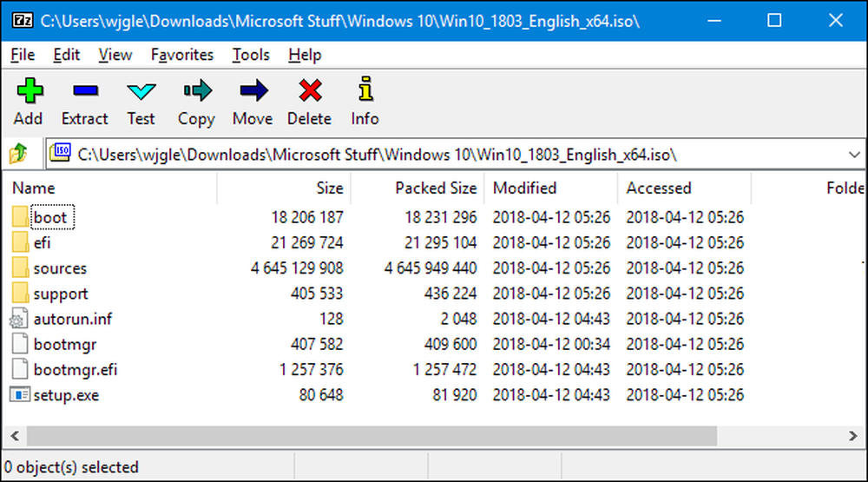The width and height of the screenshot is (868, 482).
Task: Click the size value 21 269 724
Action: (307, 242)
